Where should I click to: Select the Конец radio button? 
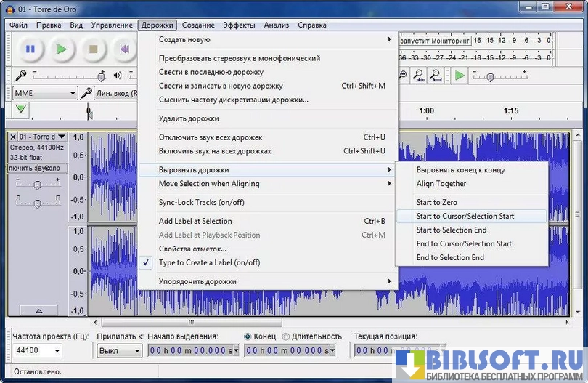click(x=248, y=336)
